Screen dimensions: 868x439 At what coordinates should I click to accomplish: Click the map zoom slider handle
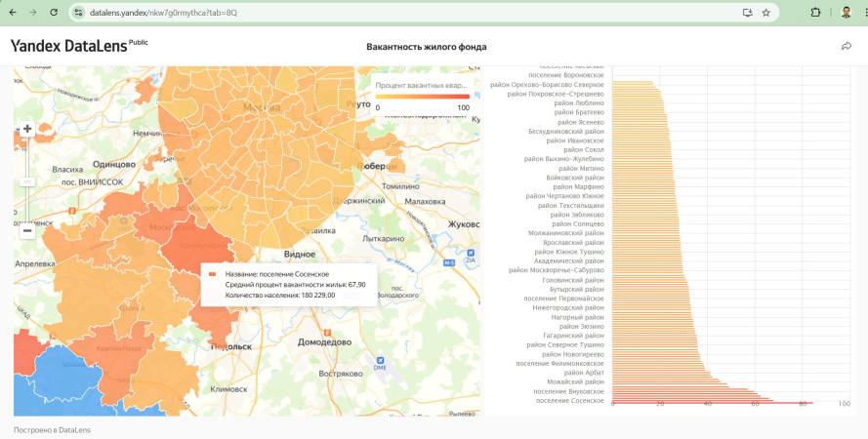(x=27, y=181)
